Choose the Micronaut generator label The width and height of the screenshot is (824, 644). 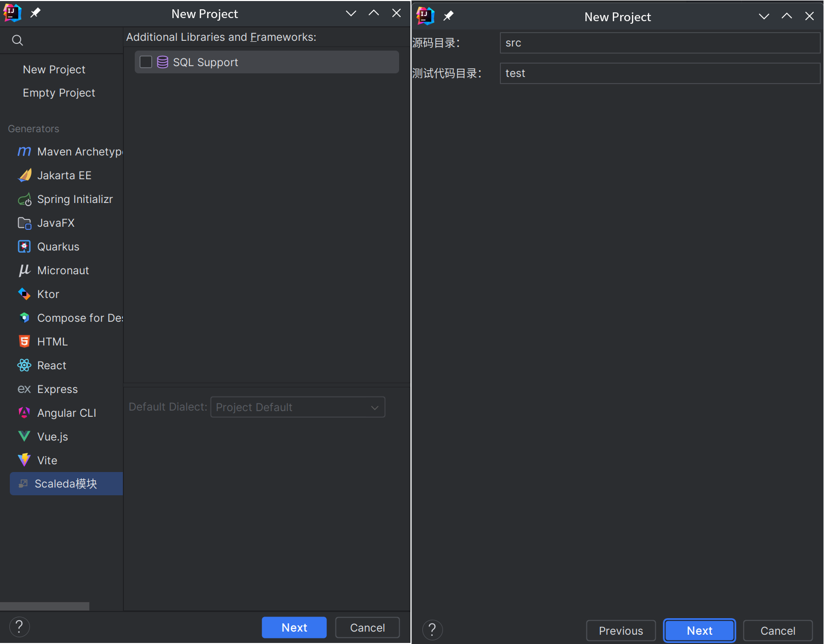pyautogui.click(x=63, y=270)
